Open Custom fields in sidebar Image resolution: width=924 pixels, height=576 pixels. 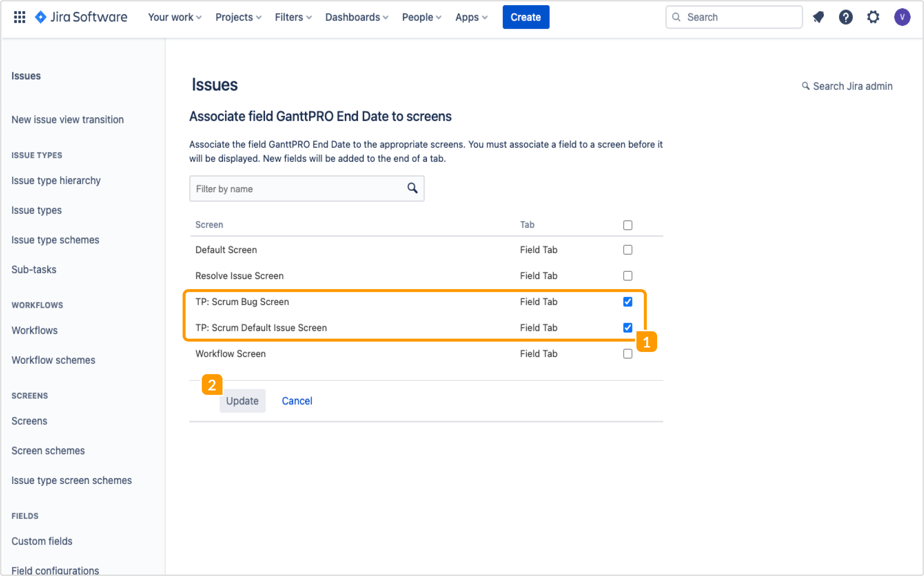tap(42, 541)
